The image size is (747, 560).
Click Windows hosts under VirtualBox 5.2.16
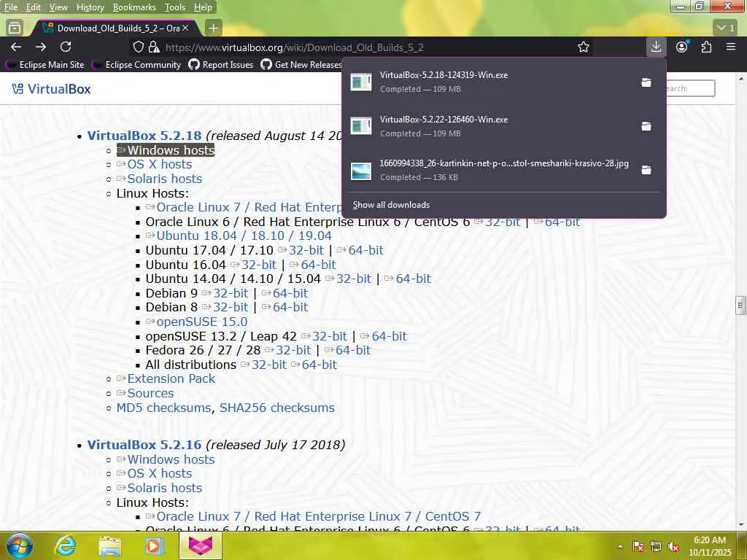click(166, 459)
